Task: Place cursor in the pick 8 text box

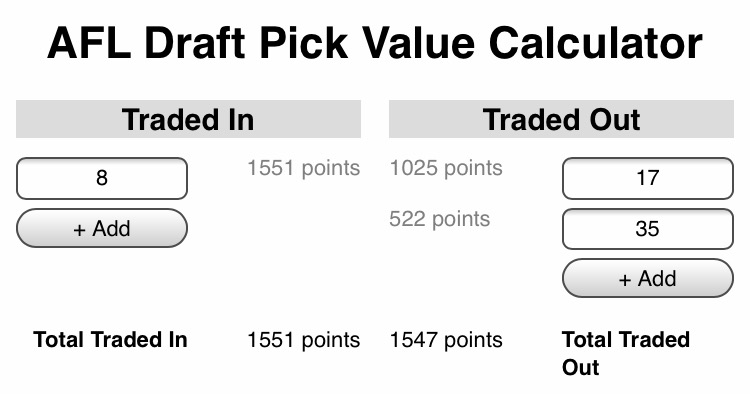Action: 102,178
